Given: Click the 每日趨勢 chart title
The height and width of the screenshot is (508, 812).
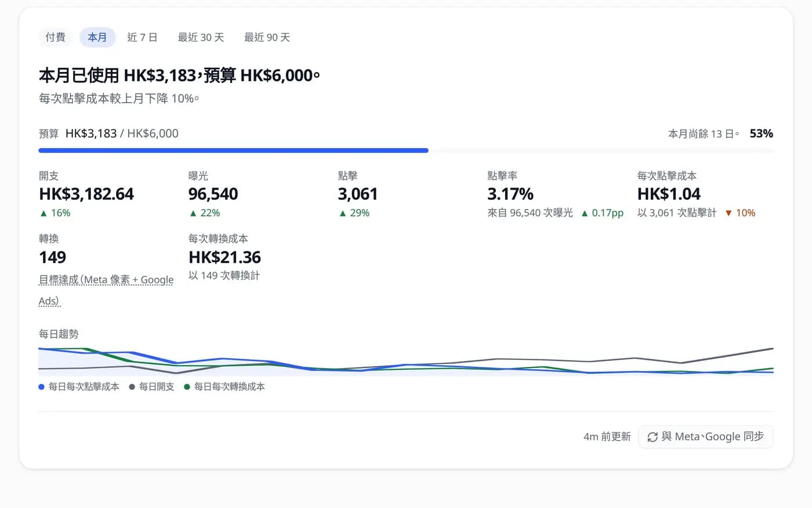Looking at the screenshot, I should tap(59, 334).
